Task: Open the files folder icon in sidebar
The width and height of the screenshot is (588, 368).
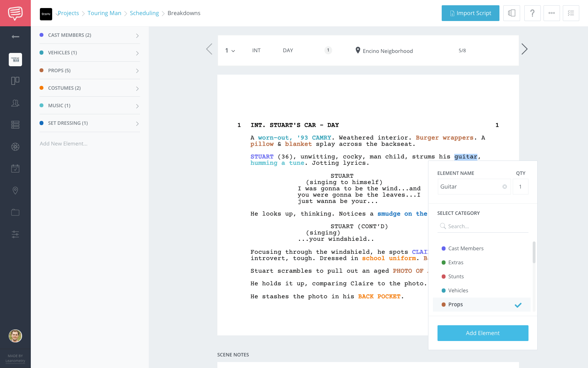Action: pyautogui.click(x=15, y=212)
